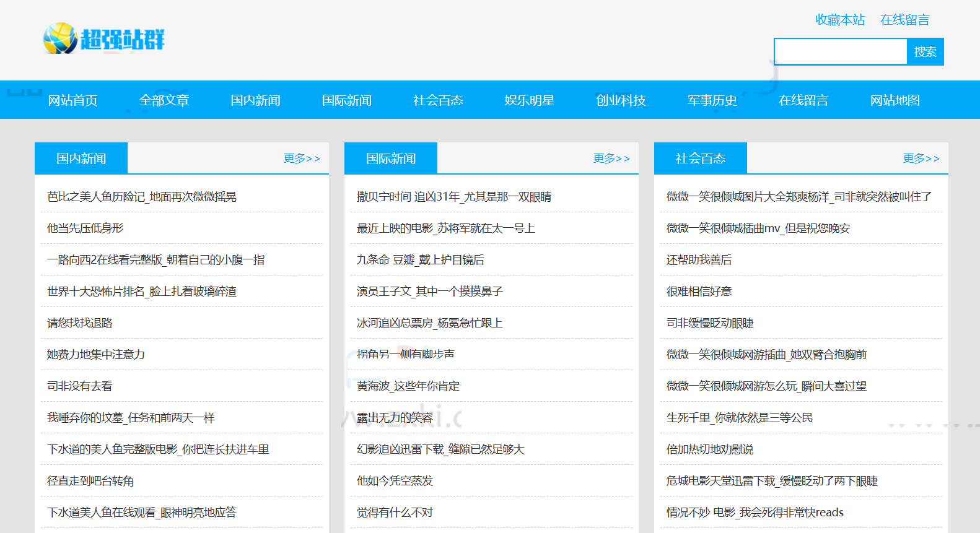980x533 pixels.
Task: Open article 微微一笑很倾城网游插曲_她双臂合抱胸前
Action: [767, 355]
